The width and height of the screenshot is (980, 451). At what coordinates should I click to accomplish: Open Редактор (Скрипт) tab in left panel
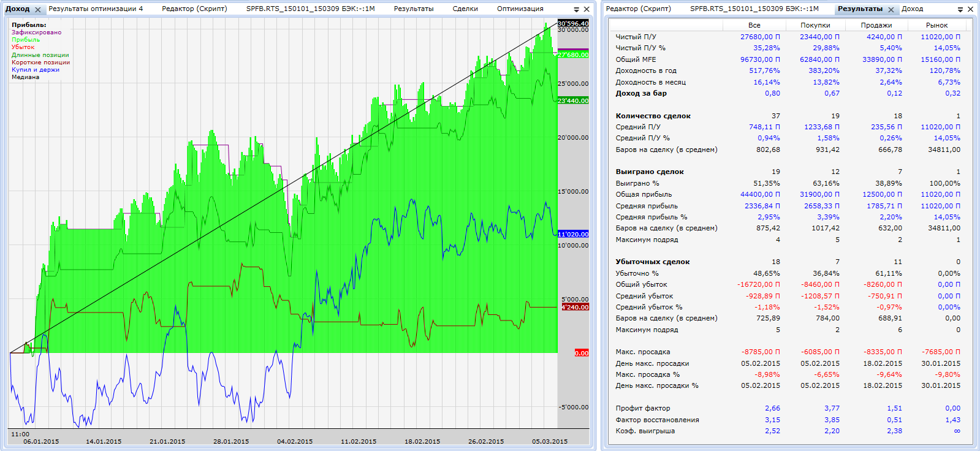(194, 9)
